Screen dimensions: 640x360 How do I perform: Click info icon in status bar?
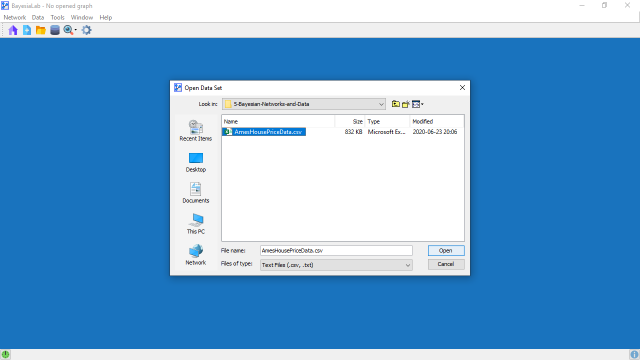[x=634, y=354]
